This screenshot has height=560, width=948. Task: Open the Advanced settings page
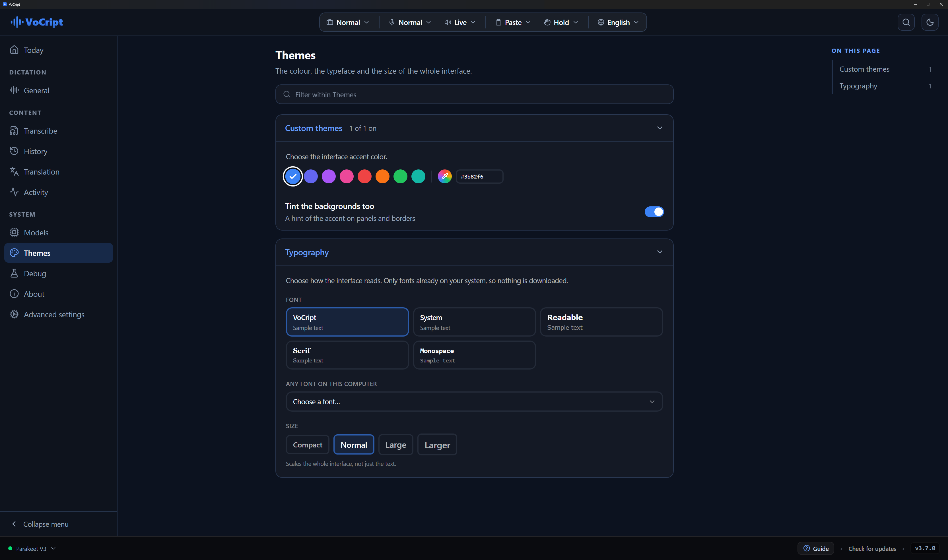(59, 314)
